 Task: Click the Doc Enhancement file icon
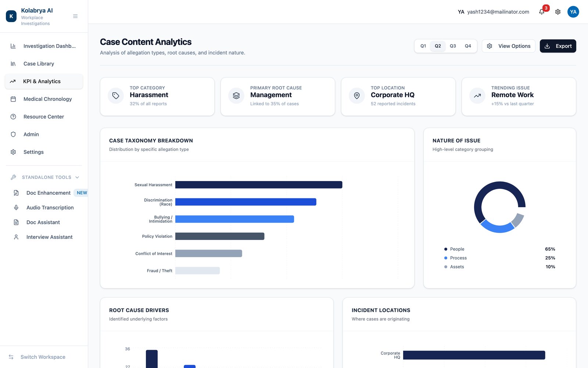point(16,193)
